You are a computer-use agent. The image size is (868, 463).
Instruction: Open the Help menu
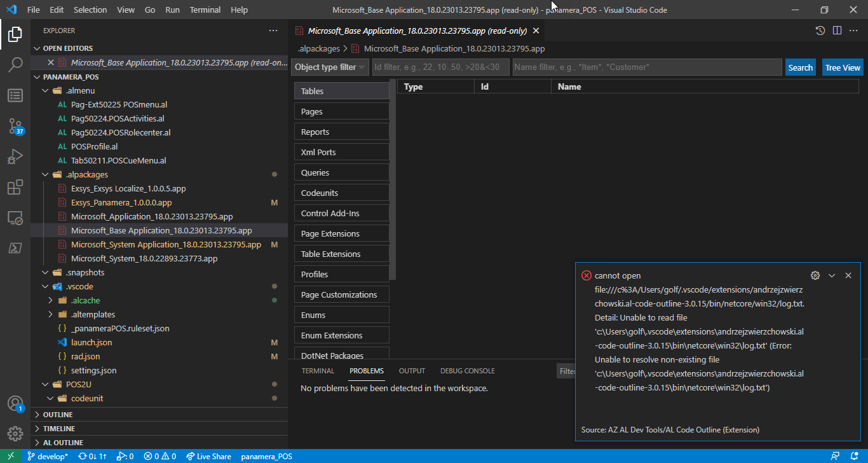coord(240,10)
